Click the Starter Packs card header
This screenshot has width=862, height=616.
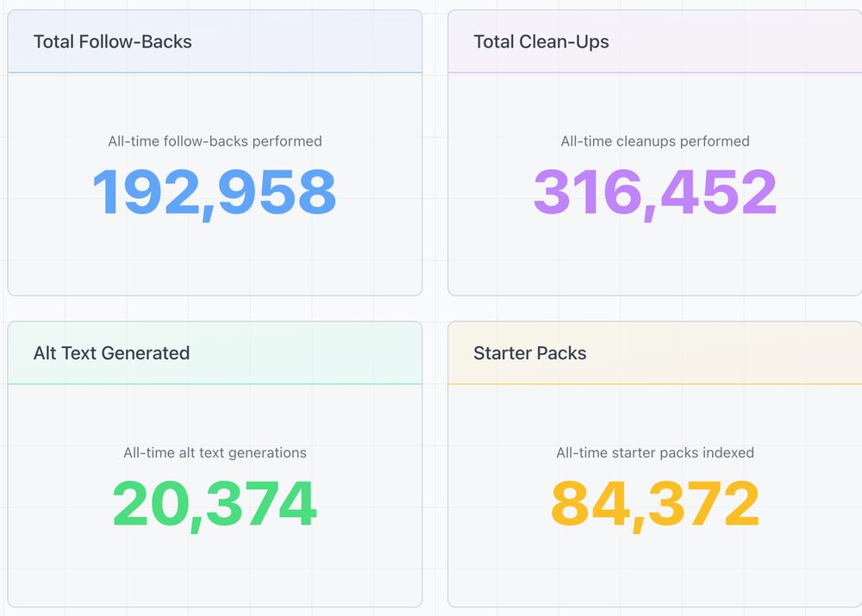point(529,353)
